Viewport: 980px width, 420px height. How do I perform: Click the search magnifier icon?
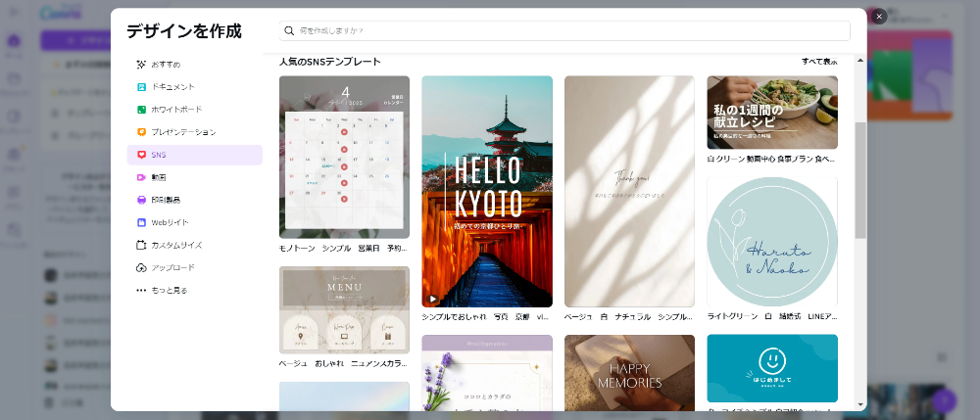pyautogui.click(x=289, y=30)
